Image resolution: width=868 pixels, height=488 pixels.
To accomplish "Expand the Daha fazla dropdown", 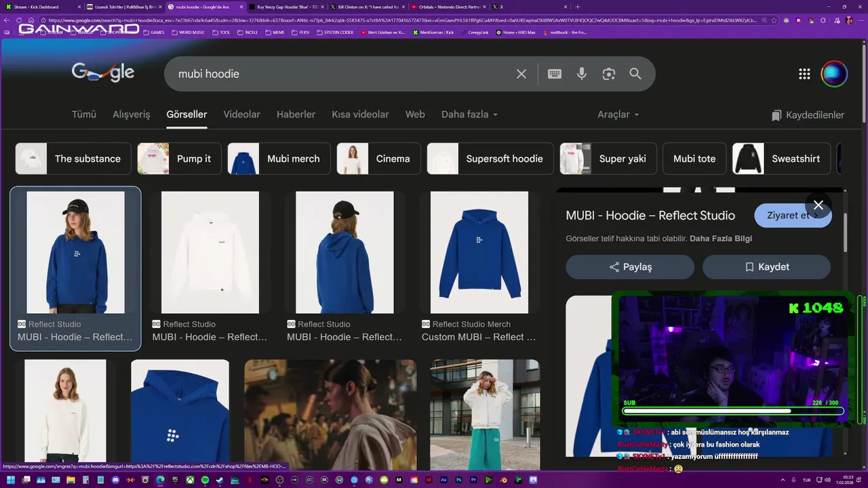I will (470, 115).
